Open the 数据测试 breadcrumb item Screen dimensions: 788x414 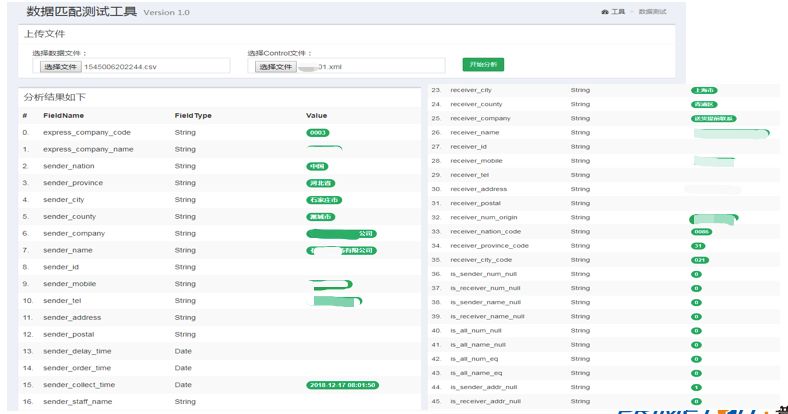652,12
